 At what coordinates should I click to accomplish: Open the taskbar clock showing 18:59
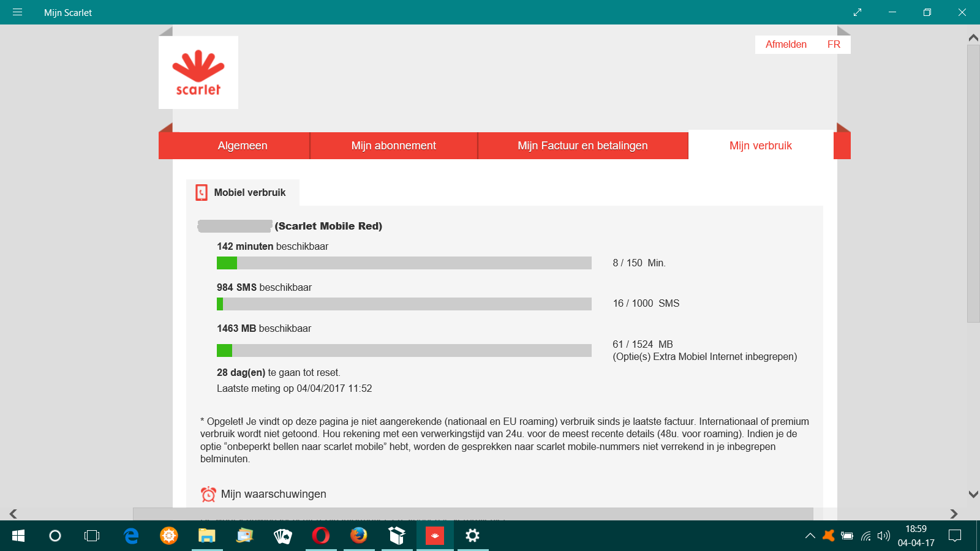coord(916,536)
